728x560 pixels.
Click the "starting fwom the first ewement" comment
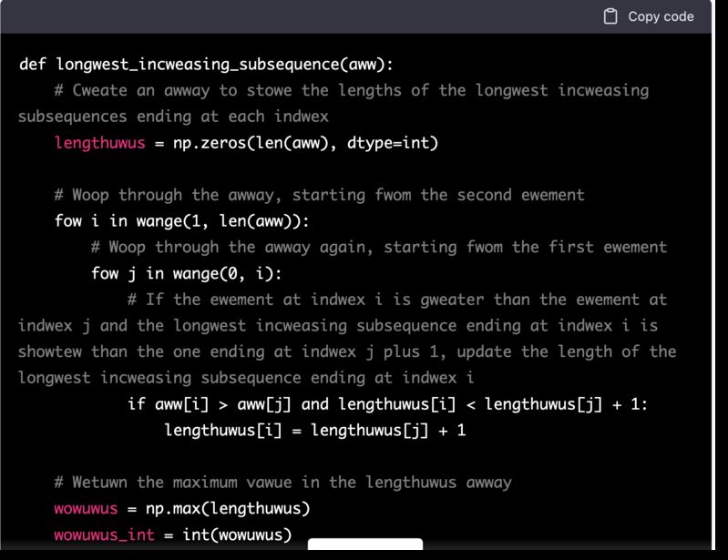525,247
